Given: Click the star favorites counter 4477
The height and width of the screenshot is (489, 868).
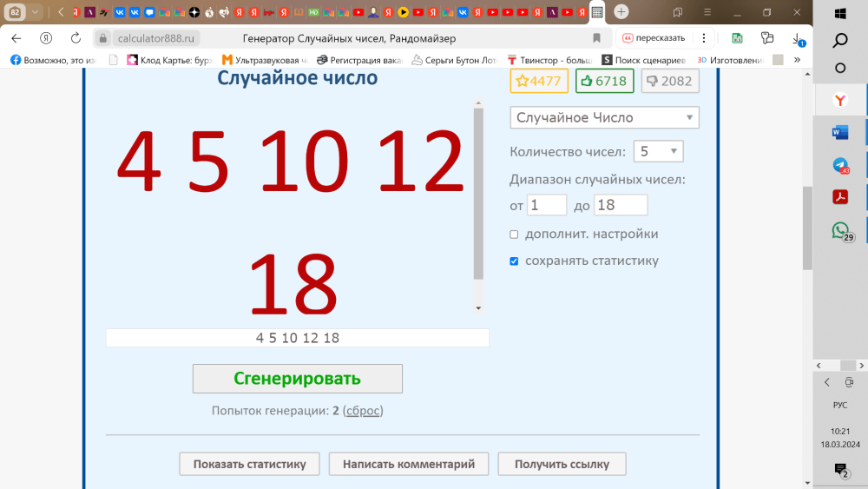Looking at the screenshot, I should click(x=538, y=81).
